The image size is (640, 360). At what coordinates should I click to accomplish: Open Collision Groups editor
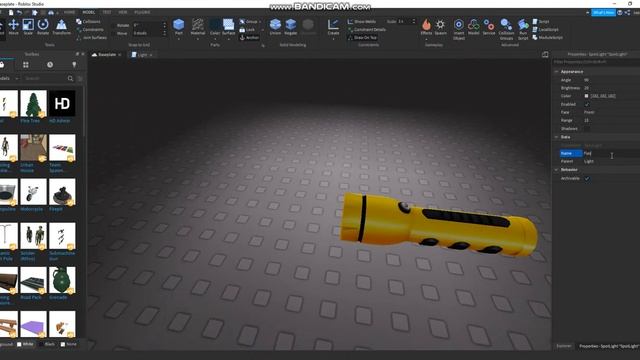(506, 29)
